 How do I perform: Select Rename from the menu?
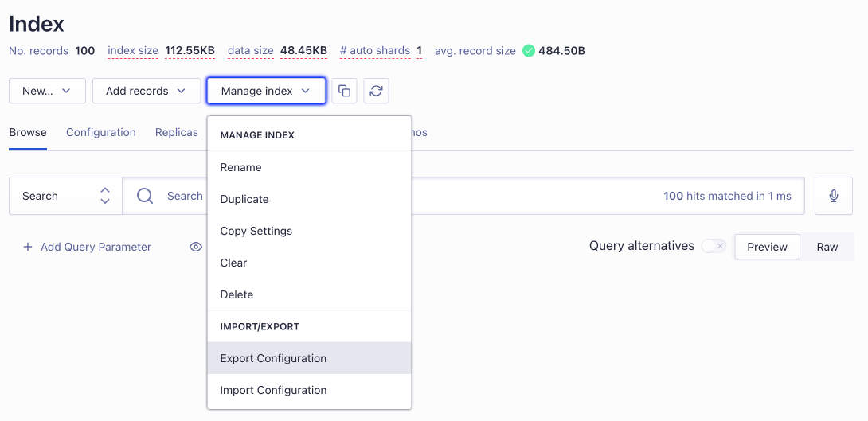pos(310,167)
